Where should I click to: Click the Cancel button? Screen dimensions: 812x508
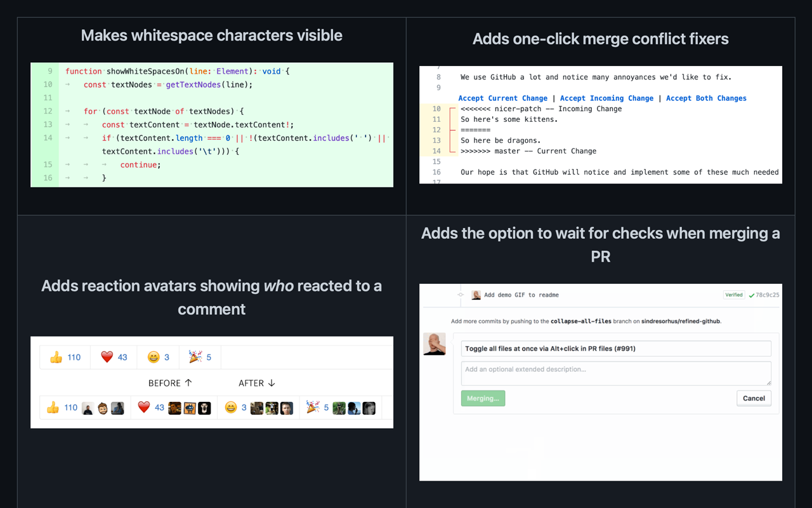coord(754,398)
